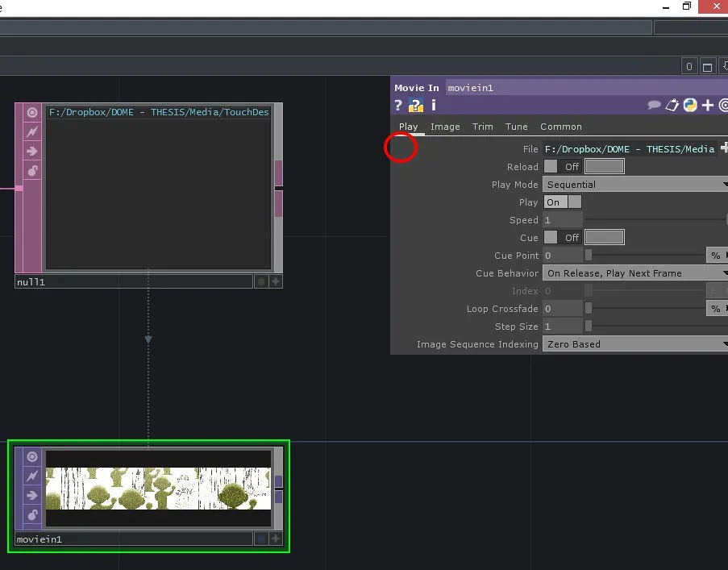
Task: Click Python logo icon in parameter header
Action: [x=690, y=105]
